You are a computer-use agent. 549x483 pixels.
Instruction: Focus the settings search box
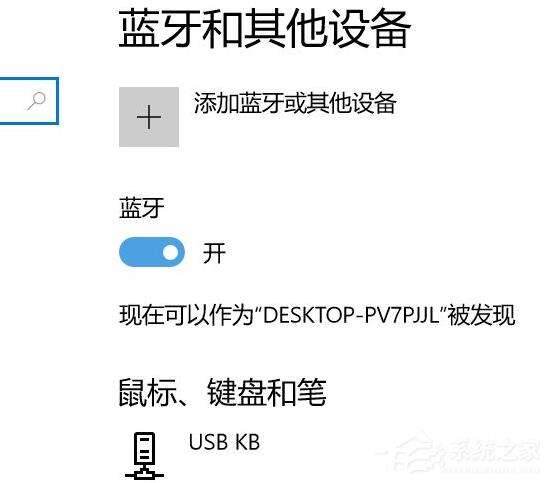coord(29,101)
